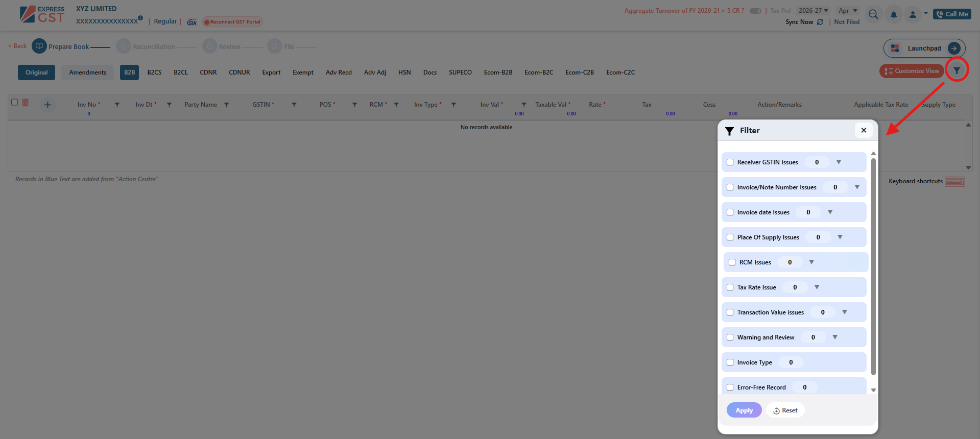The image size is (980, 439).
Task: Click the red delete trash icon
Action: (x=26, y=103)
